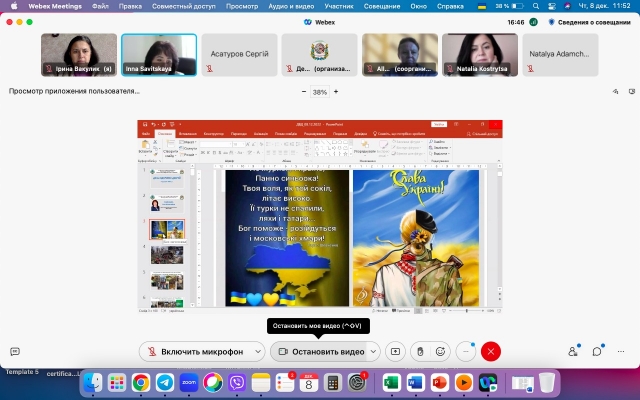
Task: Click slide 5 thumbnail in shared PowerPoint
Action: 167,280
